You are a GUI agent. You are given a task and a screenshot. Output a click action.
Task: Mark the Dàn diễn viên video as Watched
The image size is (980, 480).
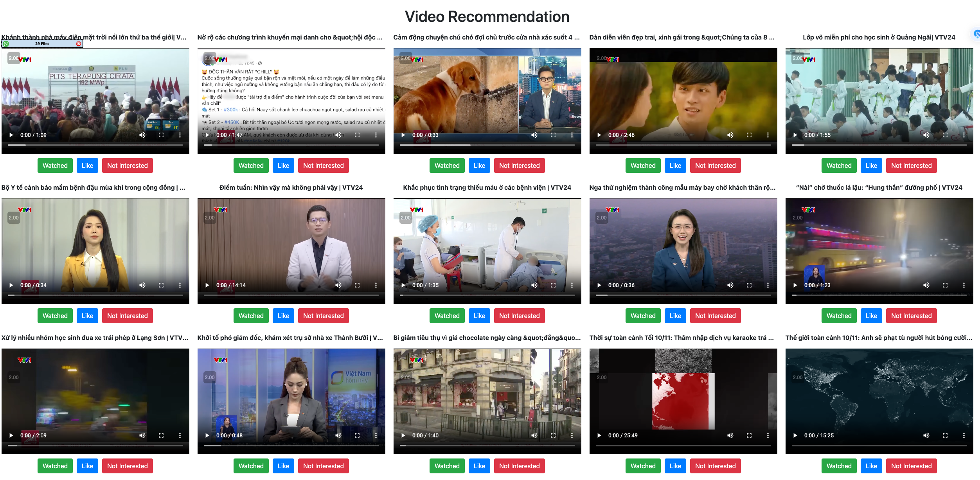pos(643,165)
